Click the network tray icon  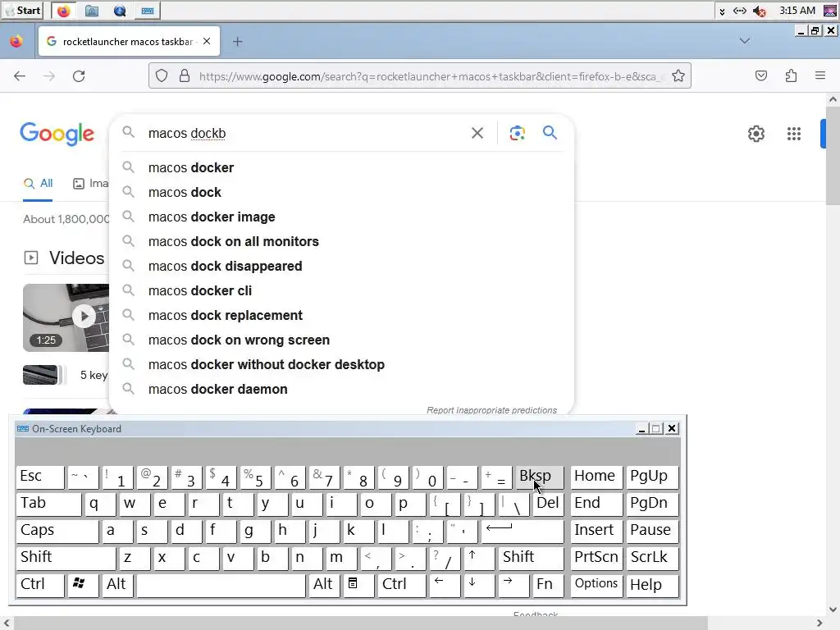click(x=740, y=11)
